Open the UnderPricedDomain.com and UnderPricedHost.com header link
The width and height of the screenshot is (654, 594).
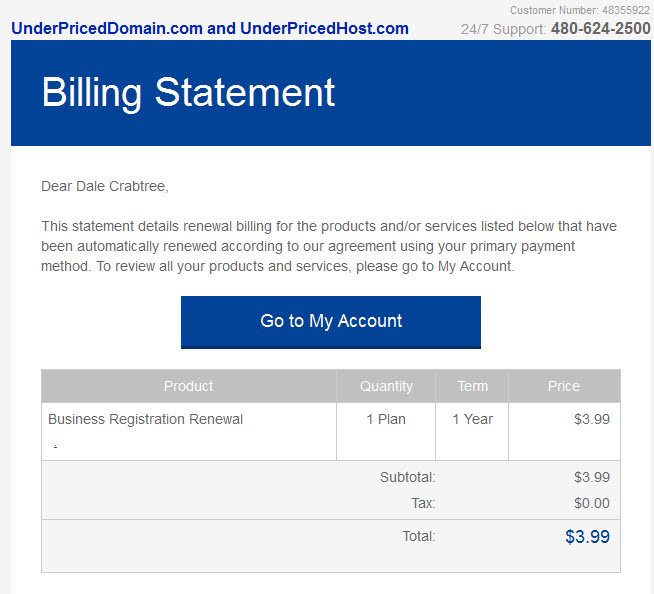[x=210, y=28]
